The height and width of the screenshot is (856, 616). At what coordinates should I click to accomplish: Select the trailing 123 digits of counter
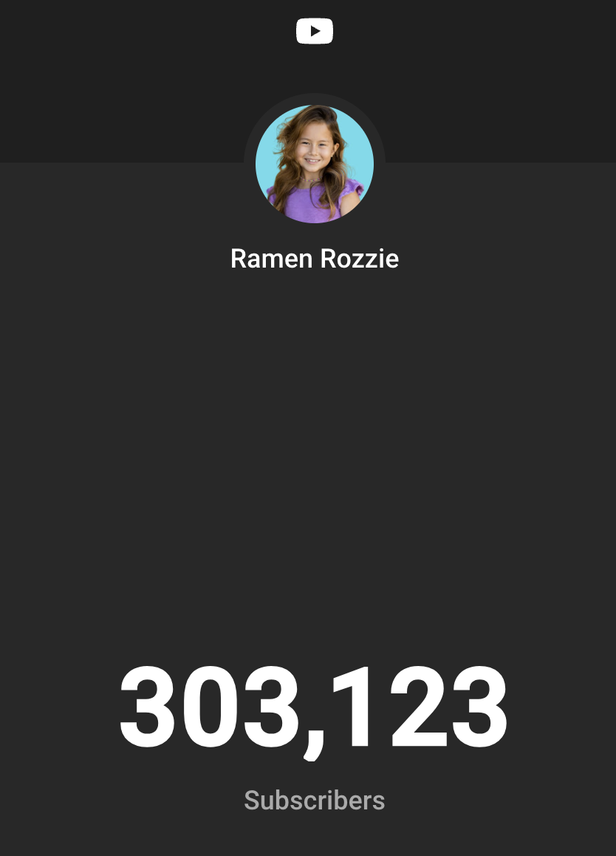tap(420, 707)
